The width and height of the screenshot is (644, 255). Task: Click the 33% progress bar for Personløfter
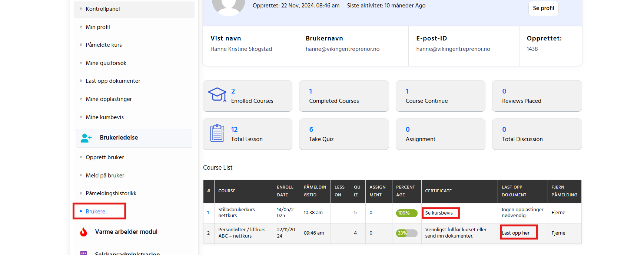[x=406, y=233]
